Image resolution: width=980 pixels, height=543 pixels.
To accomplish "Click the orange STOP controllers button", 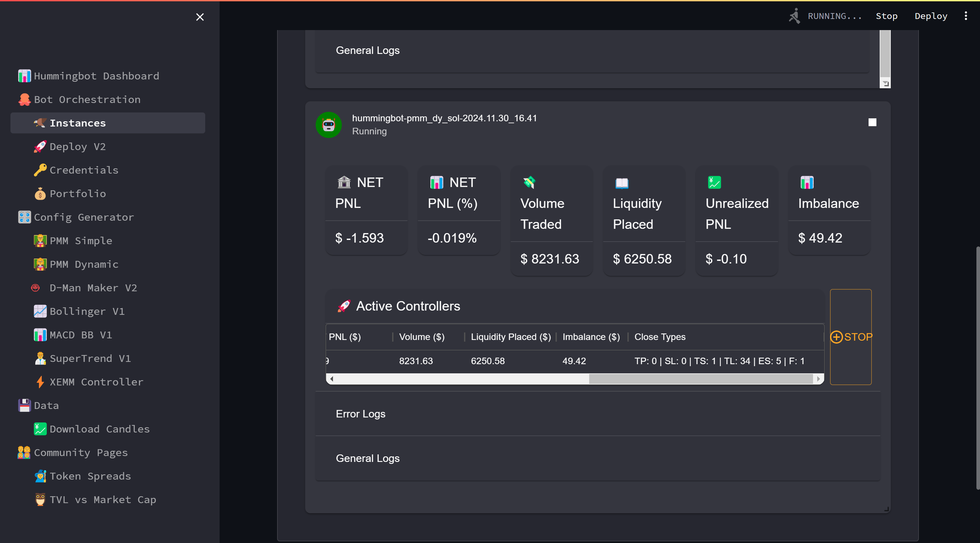I will 851,337.
